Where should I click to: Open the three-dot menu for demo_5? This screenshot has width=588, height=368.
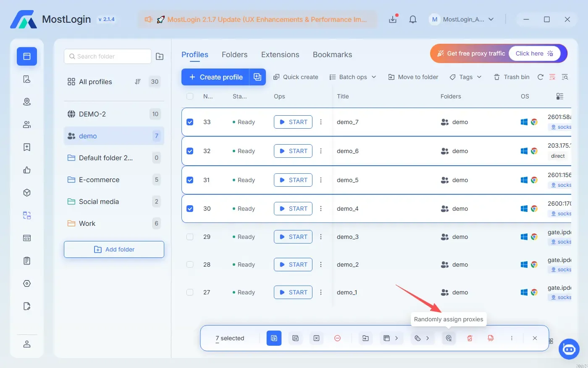coord(321,180)
